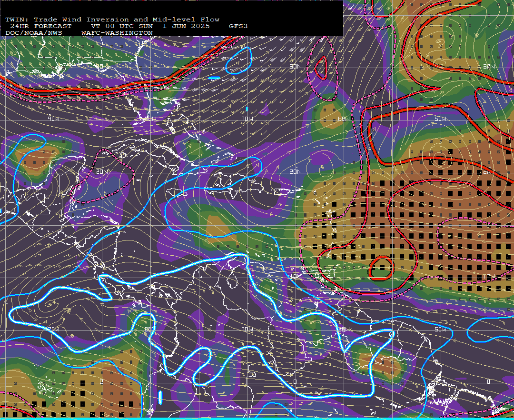Click the "20N" label inside dashed pink contour
514x420 pixels.
102,171
